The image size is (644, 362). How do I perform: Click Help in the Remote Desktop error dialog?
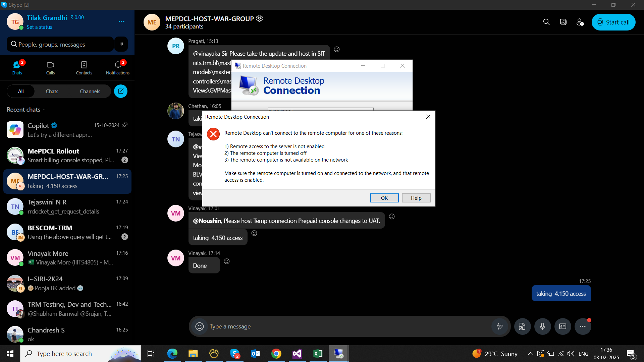pos(416,198)
